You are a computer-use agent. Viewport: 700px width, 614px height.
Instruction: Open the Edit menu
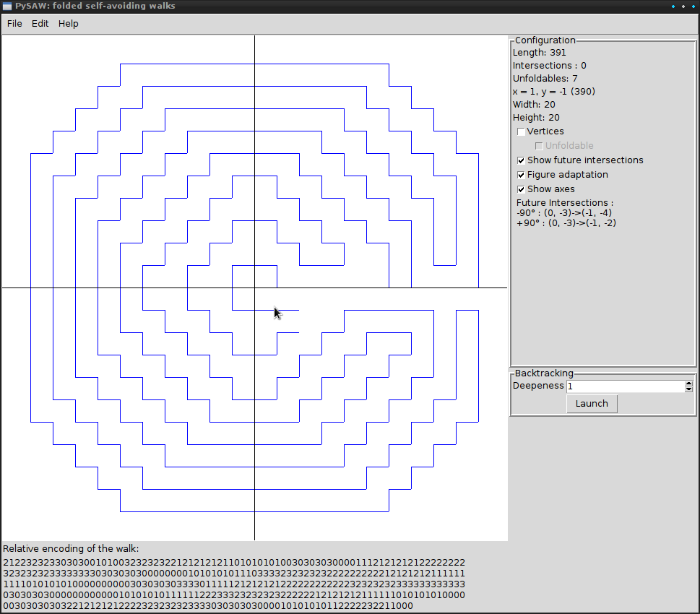(40, 24)
